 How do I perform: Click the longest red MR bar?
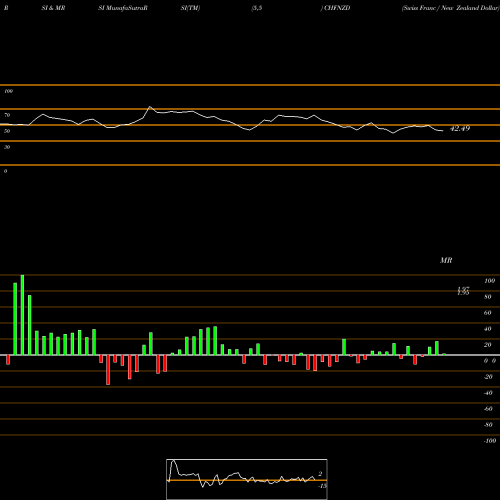[x=108, y=370]
